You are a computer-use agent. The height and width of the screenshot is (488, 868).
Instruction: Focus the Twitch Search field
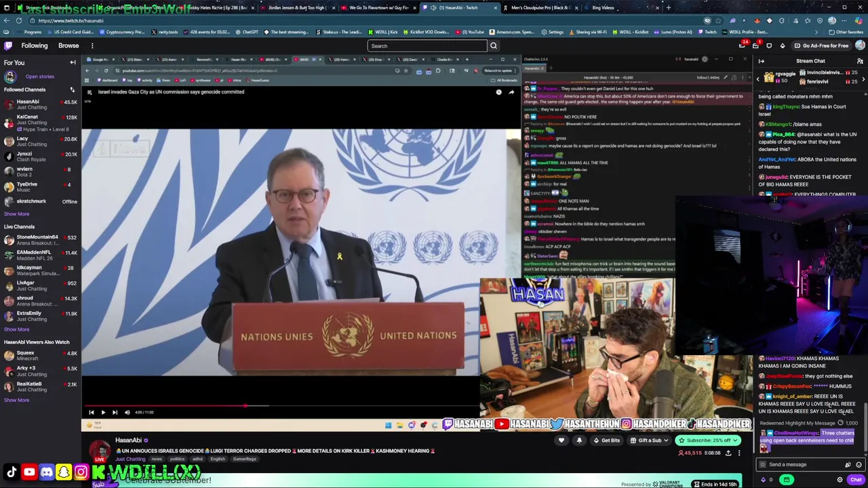pyautogui.click(x=427, y=45)
